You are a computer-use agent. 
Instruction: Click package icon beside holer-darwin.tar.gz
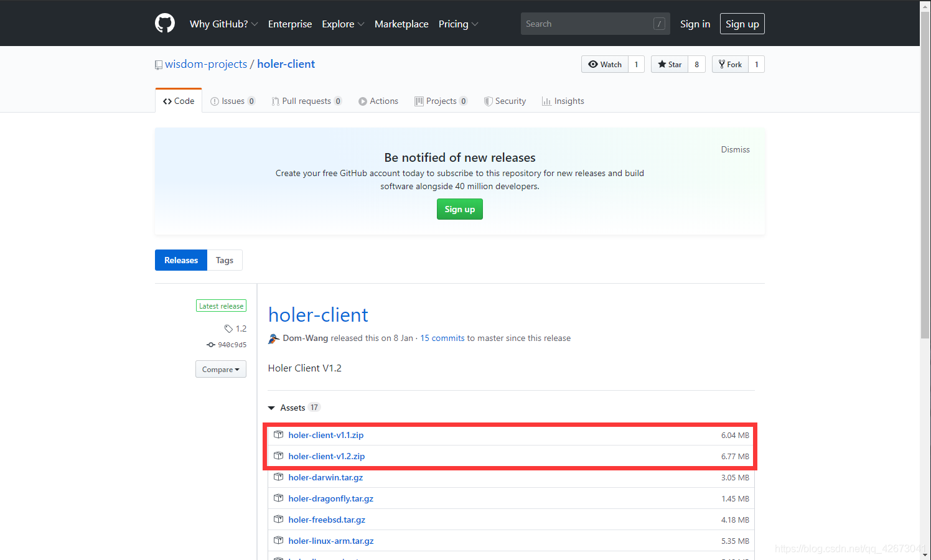coord(278,477)
